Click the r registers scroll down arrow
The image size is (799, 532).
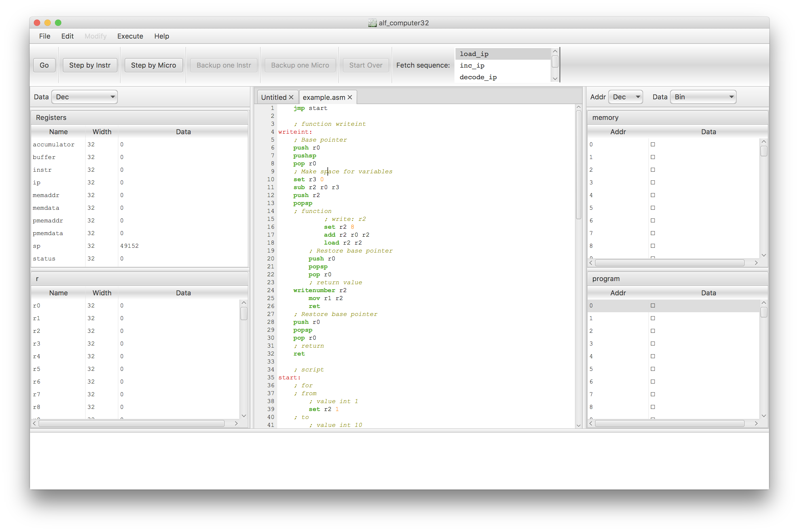[244, 416]
